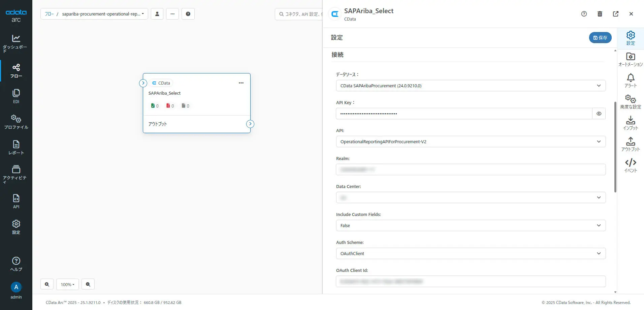The width and height of the screenshot is (644, 310).
Task: Switch to the Automation (オートメーション) tab
Action: click(630, 59)
